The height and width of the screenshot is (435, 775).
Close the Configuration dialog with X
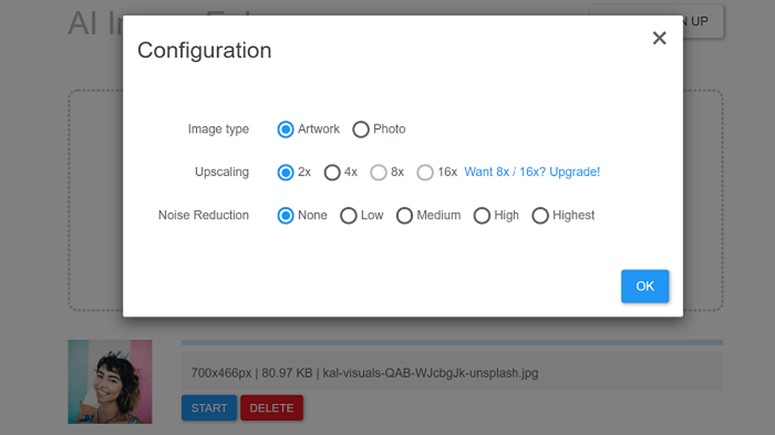(x=659, y=38)
